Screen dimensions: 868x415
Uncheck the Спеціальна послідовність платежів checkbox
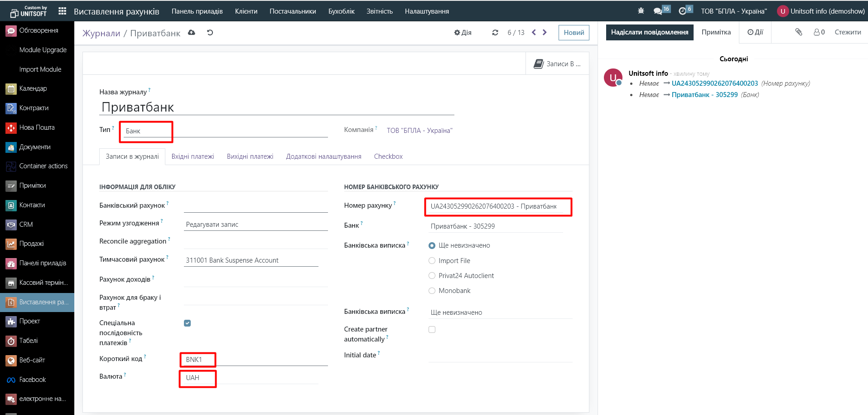click(x=187, y=323)
